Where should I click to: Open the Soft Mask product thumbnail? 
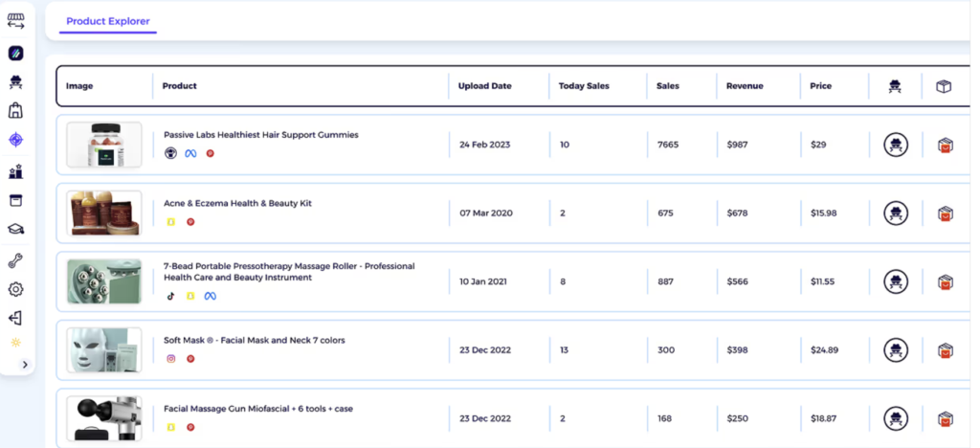tap(104, 350)
